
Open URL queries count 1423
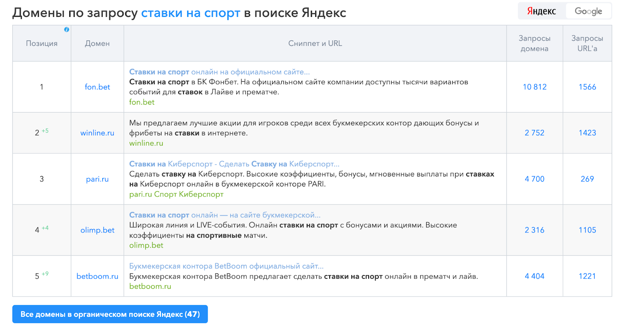point(587,133)
